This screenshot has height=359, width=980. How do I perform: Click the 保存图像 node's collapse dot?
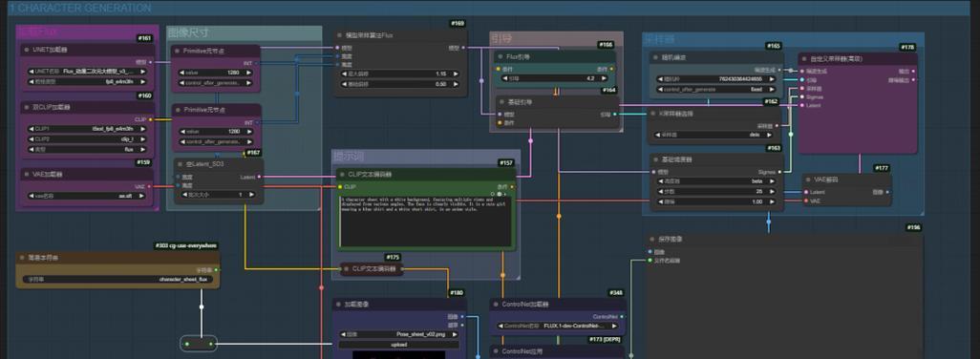coord(652,239)
